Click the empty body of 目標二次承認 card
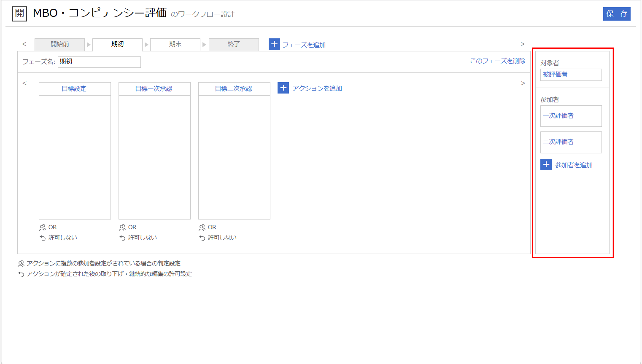The image size is (642, 364). click(x=234, y=157)
